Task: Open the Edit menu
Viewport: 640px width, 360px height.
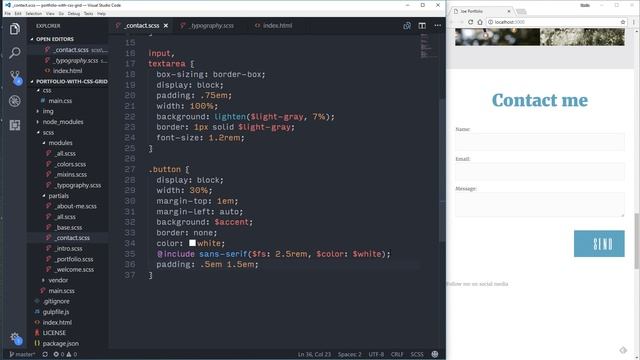Action: [18, 13]
